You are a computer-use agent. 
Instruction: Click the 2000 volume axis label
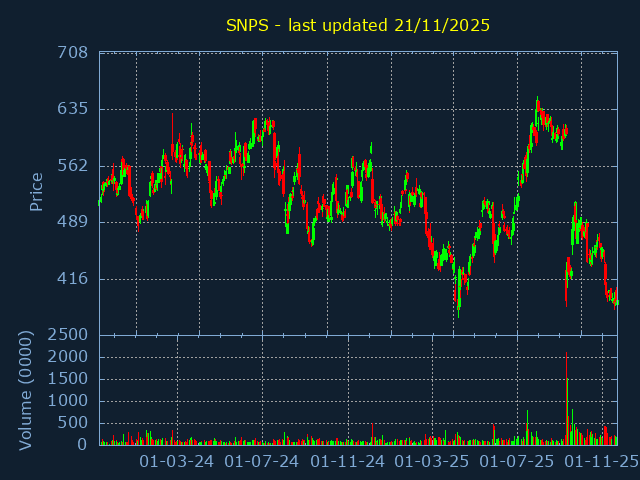tap(68, 357)
